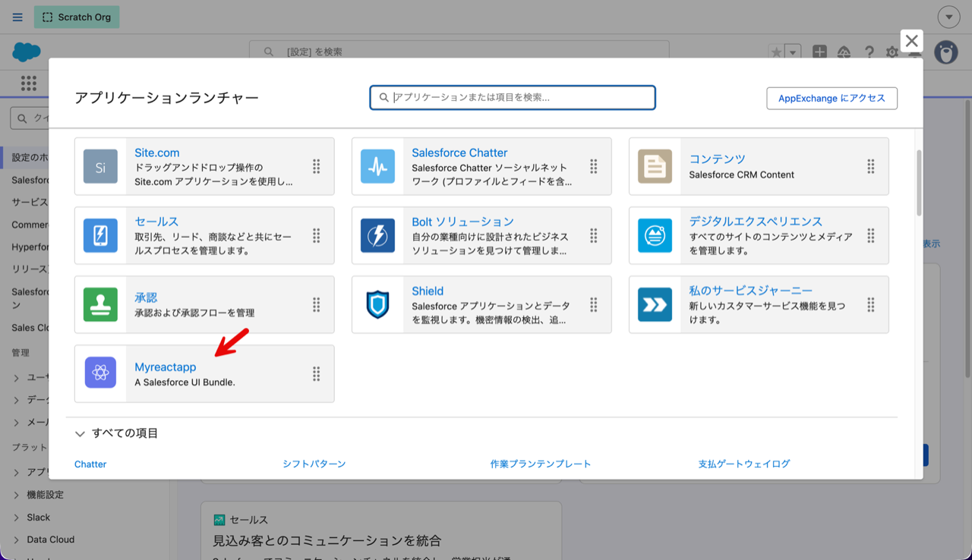Viewport: 972px width, 560px height.
Task: Click the Myreactapp atom icon
Action: [100, 373]
